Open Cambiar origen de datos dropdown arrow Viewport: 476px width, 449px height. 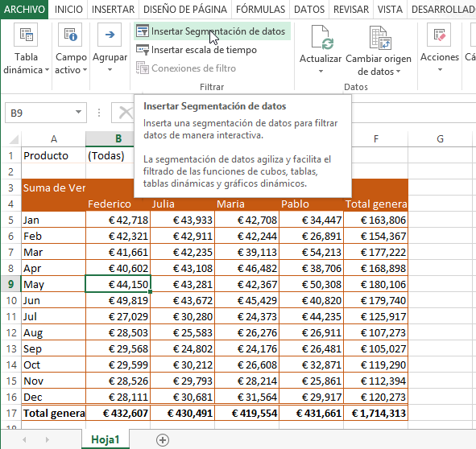pos(399,72)
